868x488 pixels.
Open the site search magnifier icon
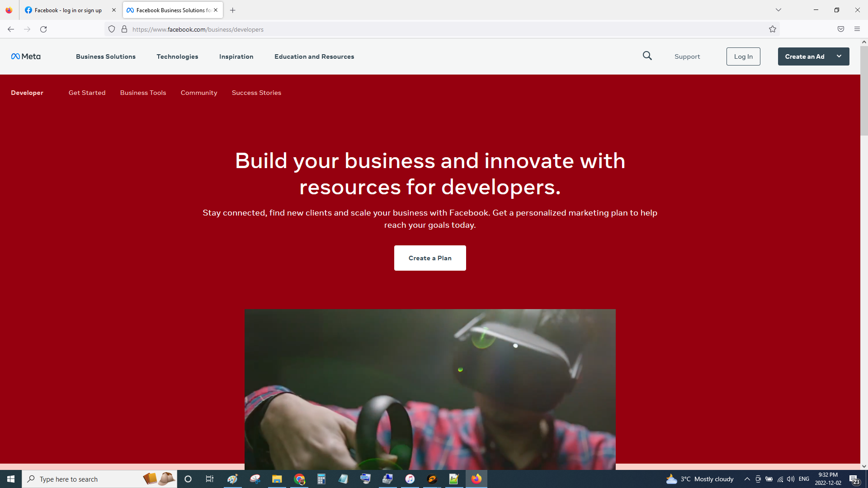pyautogui.click(x=647, y=56)
